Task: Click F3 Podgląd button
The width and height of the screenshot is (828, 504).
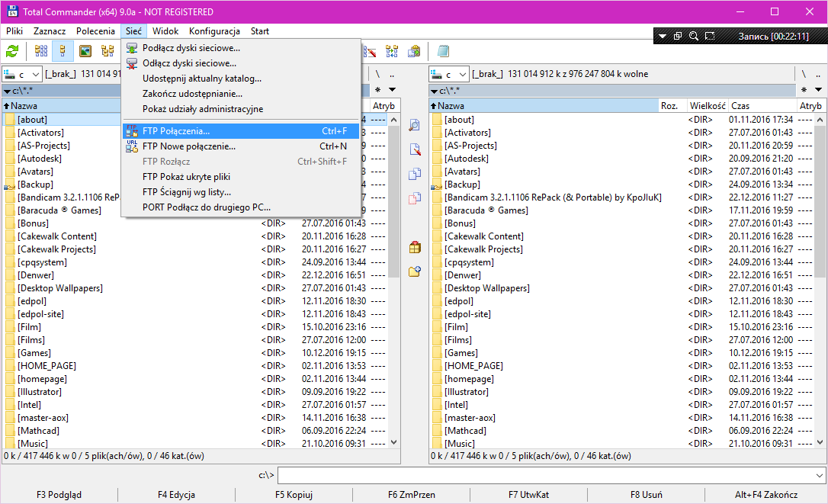Action: pos(59,495)
